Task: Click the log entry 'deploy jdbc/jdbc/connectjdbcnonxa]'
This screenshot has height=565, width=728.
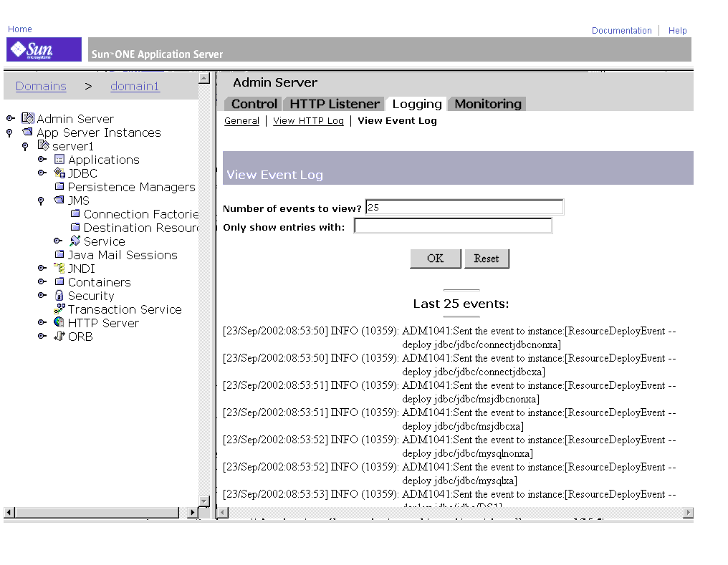Action: (482, 344)
